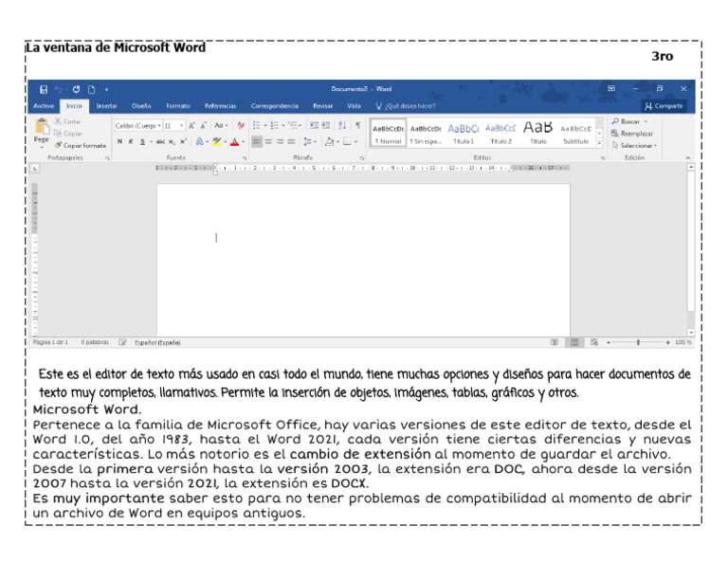This screenshot has height=563, width=728.
Task: Expand the Estilos gallery more arrow
Action: 599,144
